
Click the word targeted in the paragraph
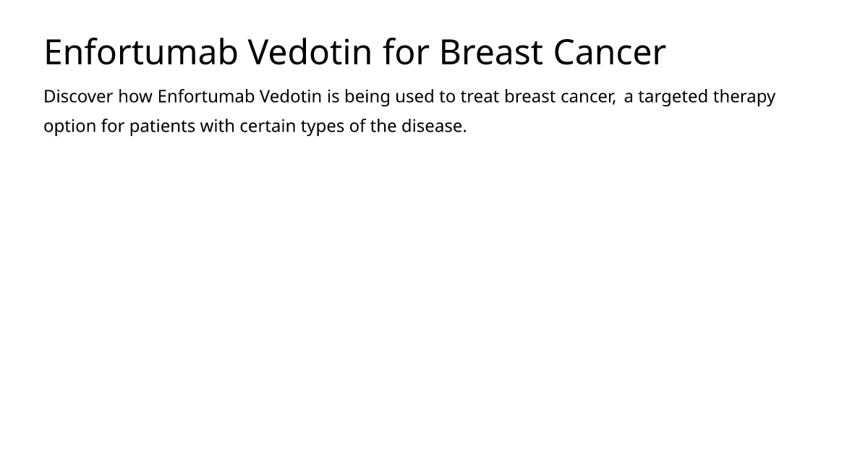pos(673,96)
